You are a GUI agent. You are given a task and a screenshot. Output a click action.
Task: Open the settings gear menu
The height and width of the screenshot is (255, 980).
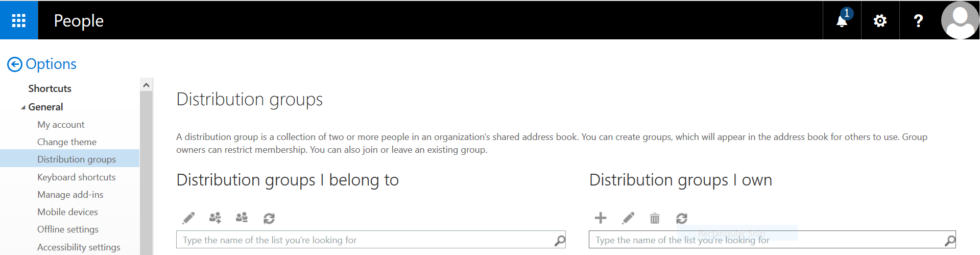click(x=880, y=20)
